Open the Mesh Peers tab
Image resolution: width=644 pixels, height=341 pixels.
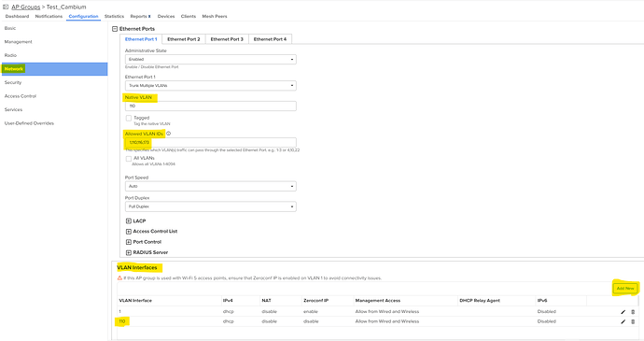coord(215,17)
